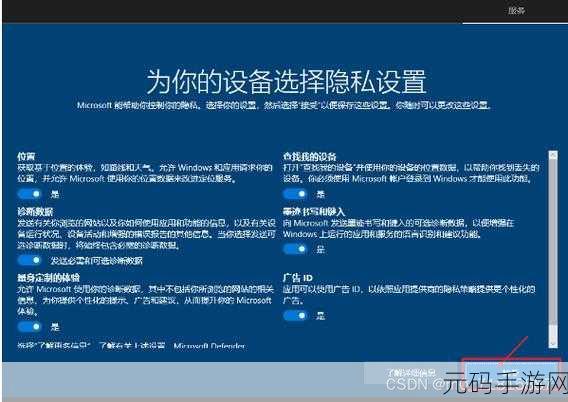Viewport: 568px width, 402px height.
Task: Click the 位置 section heading
Action: (26, 156)
